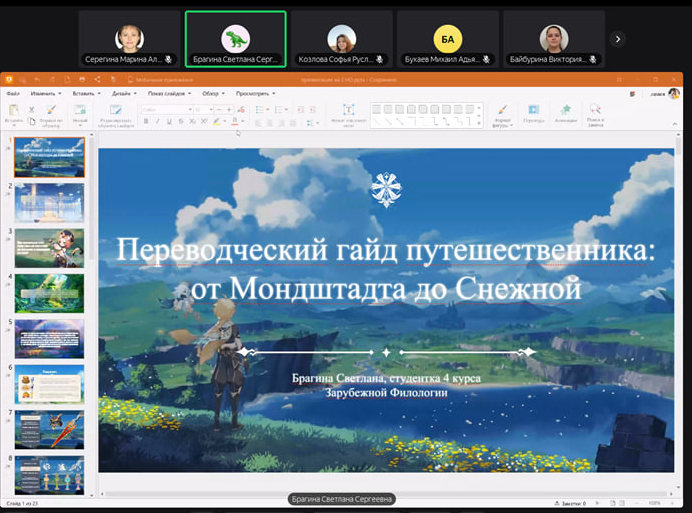Toggle Subscript formatting
692x513 pixels.
[x=192, y=121]
